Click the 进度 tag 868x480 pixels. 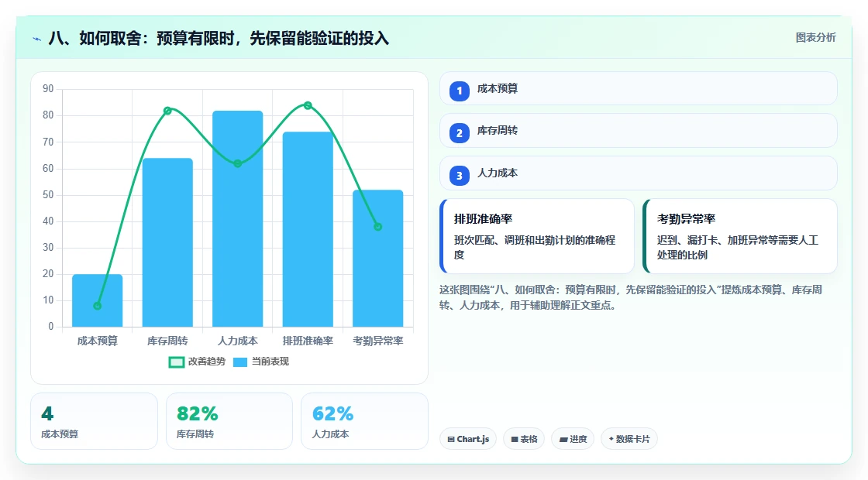573,439
